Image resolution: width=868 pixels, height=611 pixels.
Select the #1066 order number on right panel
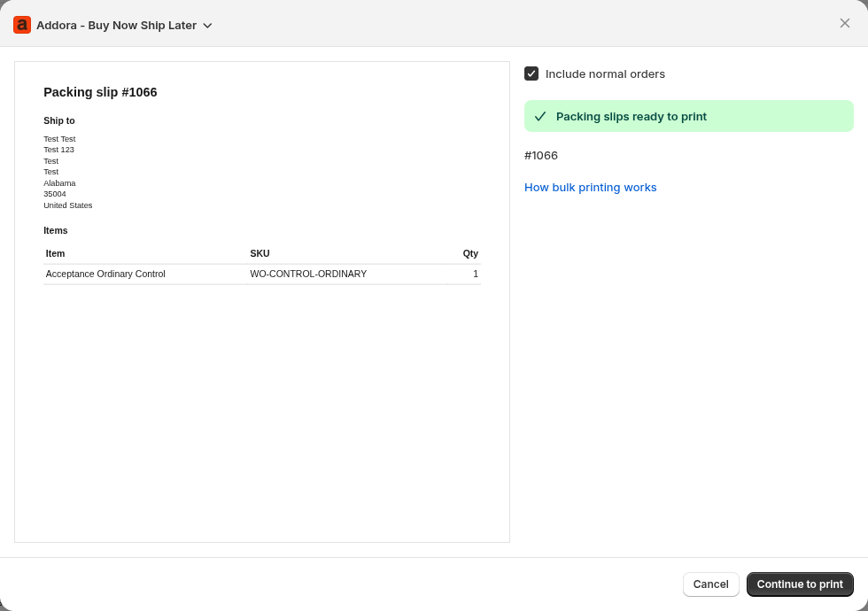point(541,156)
